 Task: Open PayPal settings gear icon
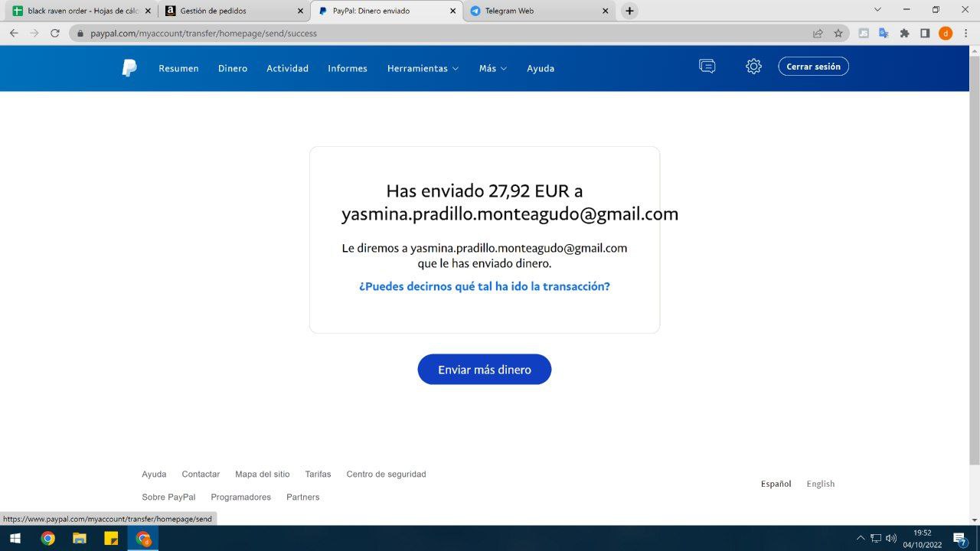coord(753,67)
